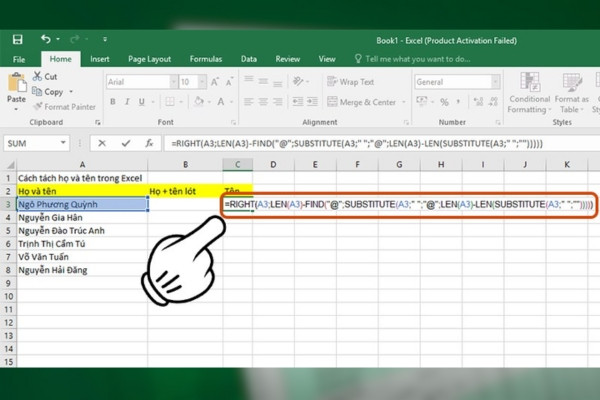Open the Copy dropdown arrow
The width and height of the screenshot is (600, 400).
(x=71, y=92)
